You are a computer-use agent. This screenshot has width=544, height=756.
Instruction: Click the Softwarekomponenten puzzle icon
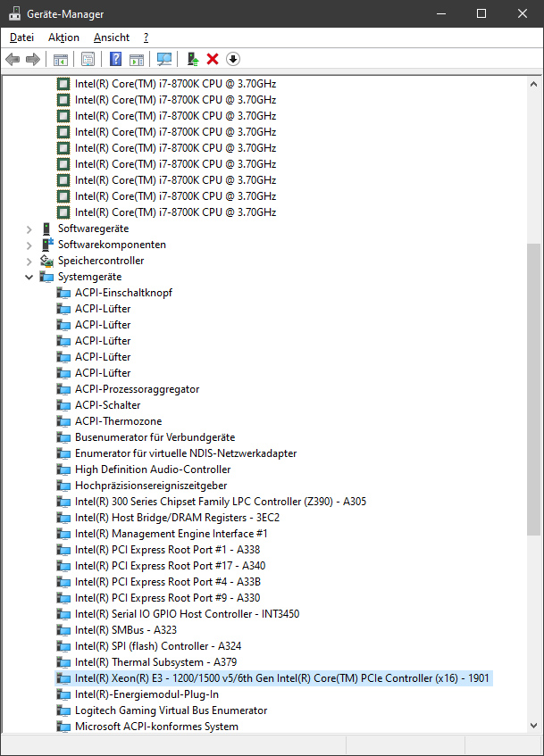click(x=46, y=245)
